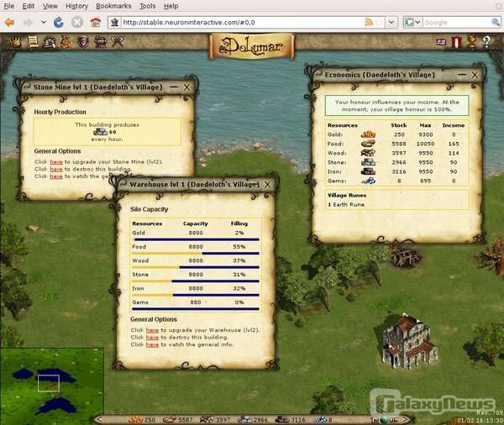Open the crossed axes battle icon
Viewport: 504px width, 425px height.
[118, 41]
